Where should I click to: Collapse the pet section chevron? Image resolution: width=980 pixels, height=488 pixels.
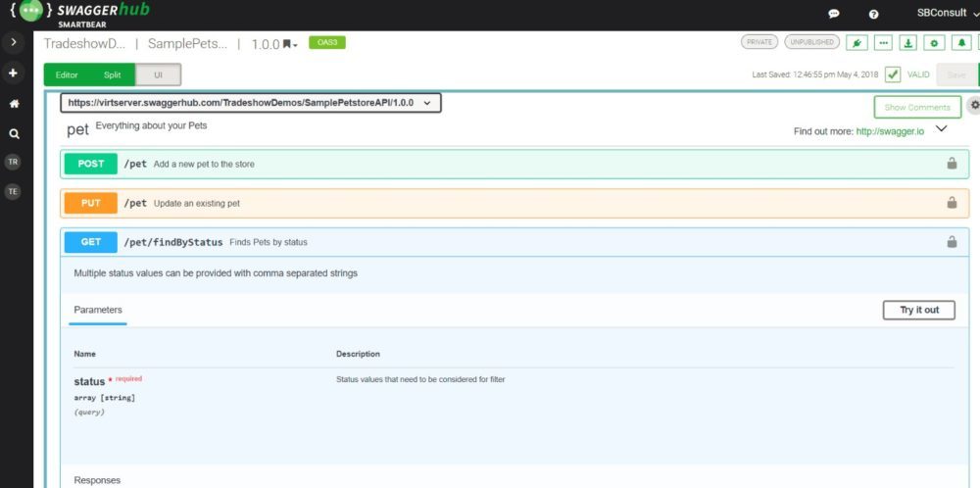coord(942,128)
